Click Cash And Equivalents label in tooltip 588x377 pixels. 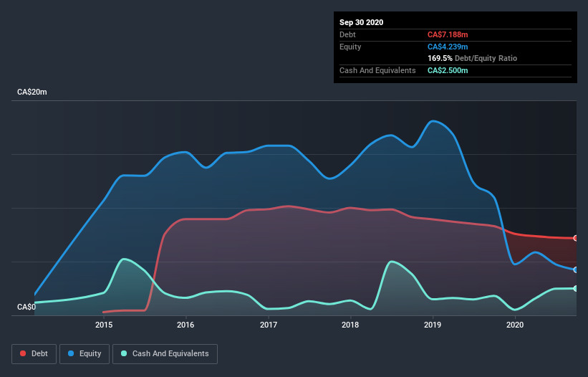tap(377, 70)
